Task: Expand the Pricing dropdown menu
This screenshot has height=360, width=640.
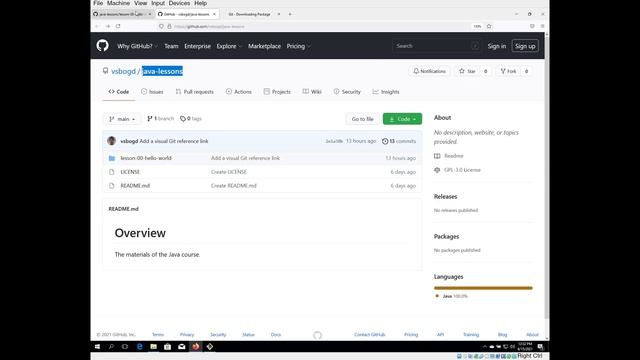Action: click(x=298, y=46)
